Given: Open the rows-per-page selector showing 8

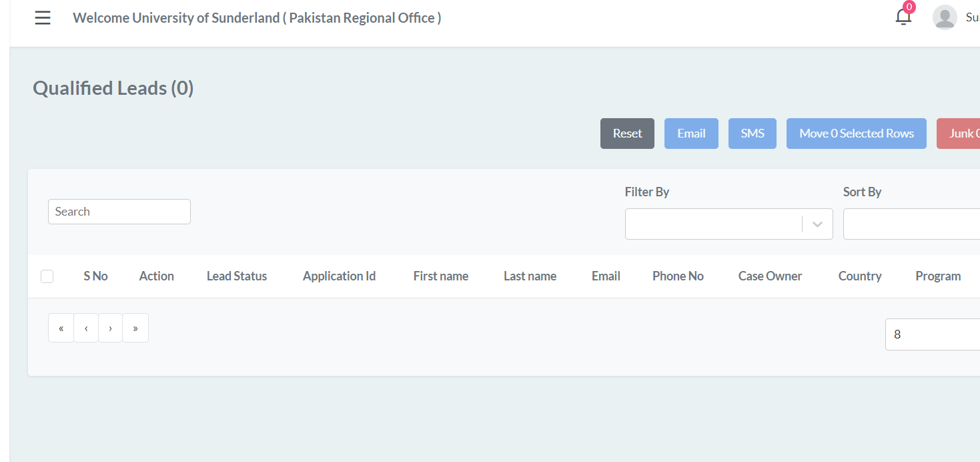Looking at the screenshot, I should pyautogui.click(x=932, y=334).
